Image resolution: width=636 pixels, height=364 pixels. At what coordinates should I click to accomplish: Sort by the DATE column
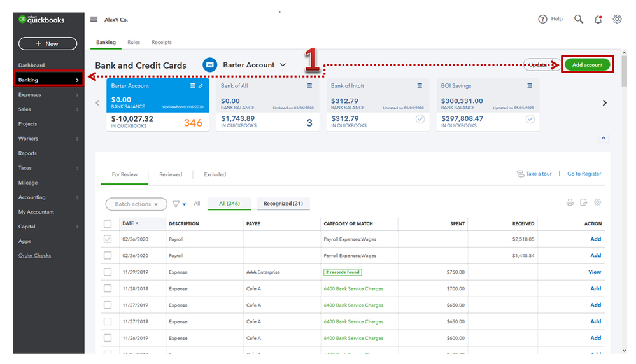coord(131,223)
